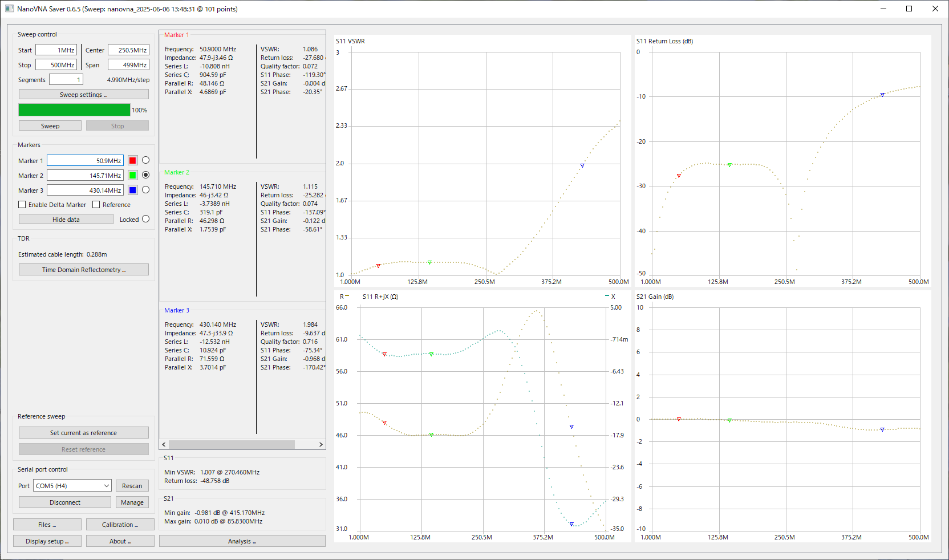Image resolution: width=949 pixels, height=560 pixels.
Task: Click the left arrow of marker panel scrollbar
Action: point(164,444)
